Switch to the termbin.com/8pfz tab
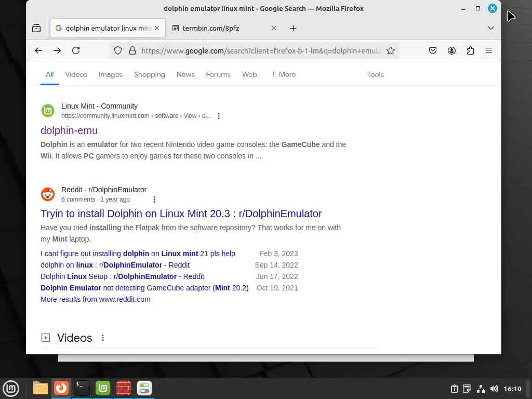Screen dimensions: 532x399 224,28
